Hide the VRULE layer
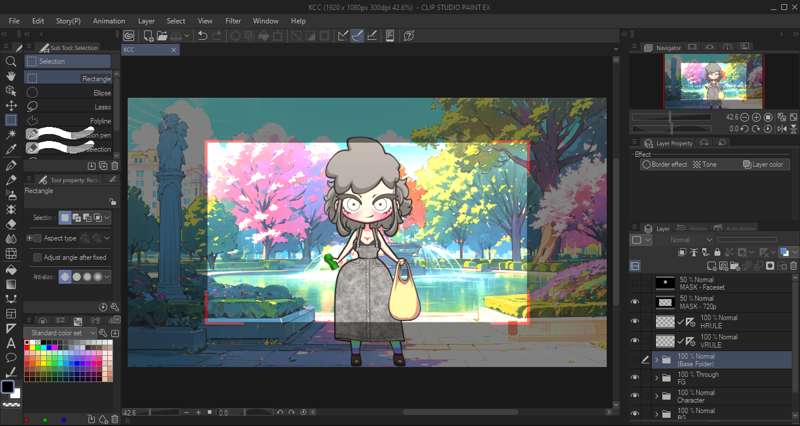800x426 pixels. pyautogui.click(x=635, y=341)
